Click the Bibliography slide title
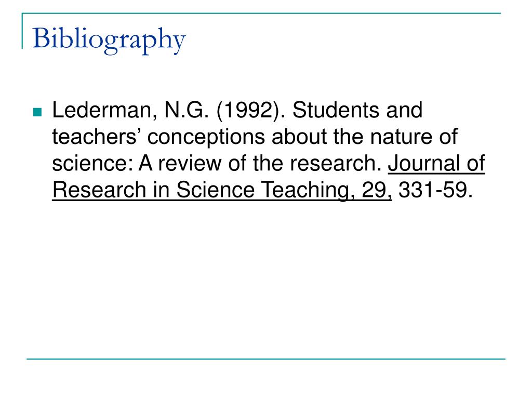The width and height of the screenshot is (532, 399). coord(109,39)
